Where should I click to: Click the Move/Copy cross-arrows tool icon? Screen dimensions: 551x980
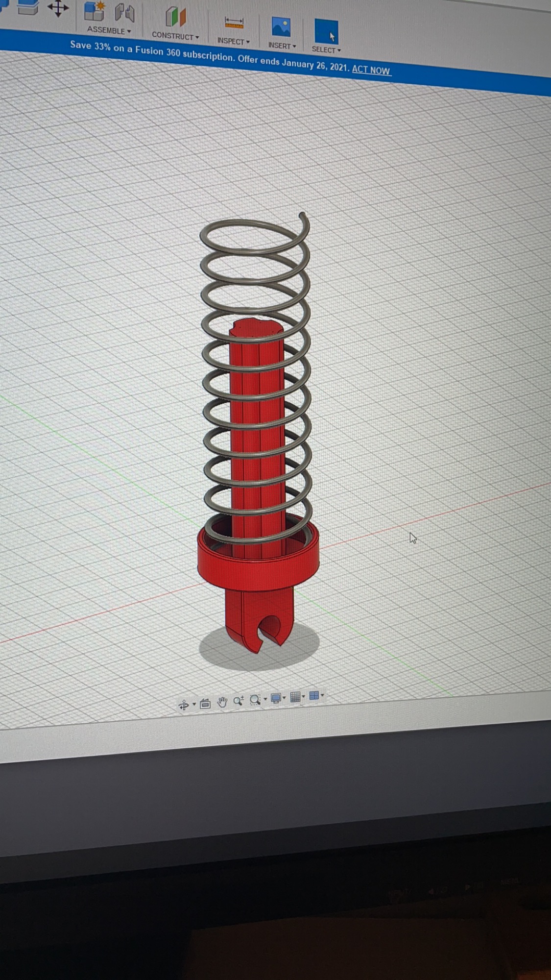click(58, 8)
